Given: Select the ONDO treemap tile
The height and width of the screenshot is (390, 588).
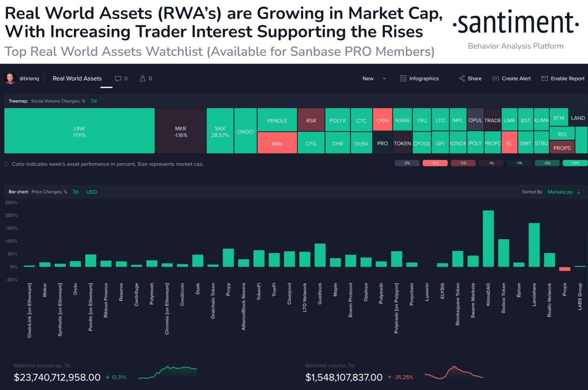Looking at the screenshot, I should [x=245, y=131].
